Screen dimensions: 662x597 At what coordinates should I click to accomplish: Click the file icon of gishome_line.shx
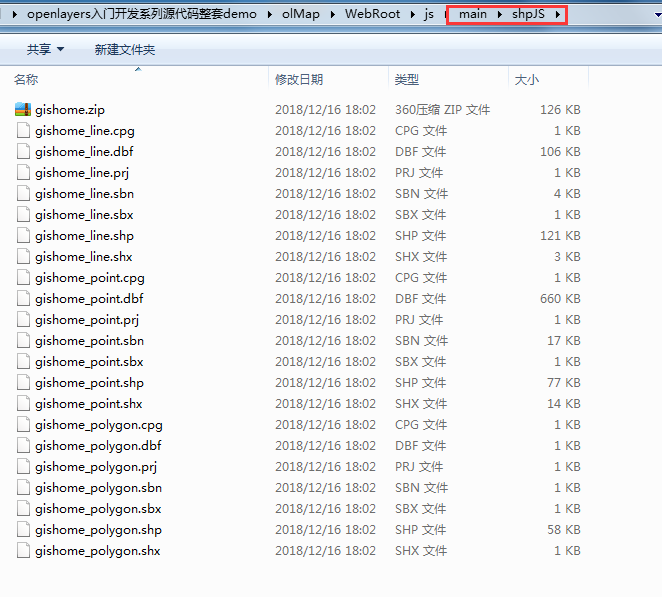pos(23,257)
